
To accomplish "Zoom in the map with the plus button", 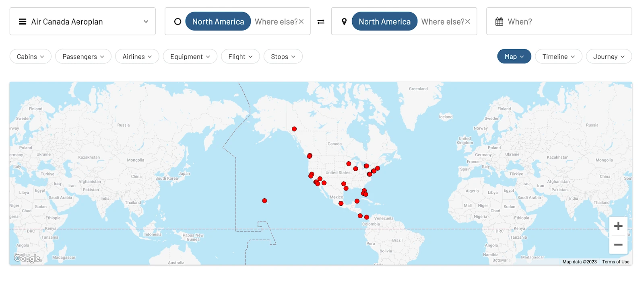I will [x=618, y=226].
